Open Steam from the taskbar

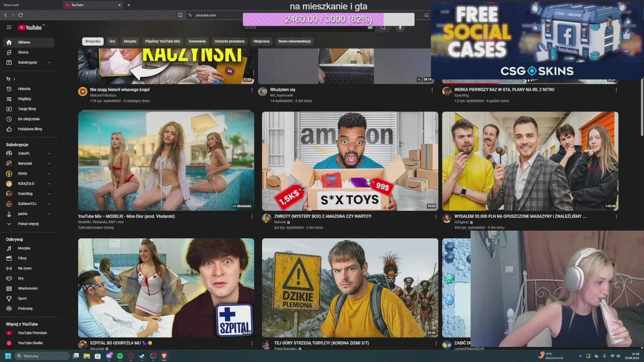coord(142,356)
